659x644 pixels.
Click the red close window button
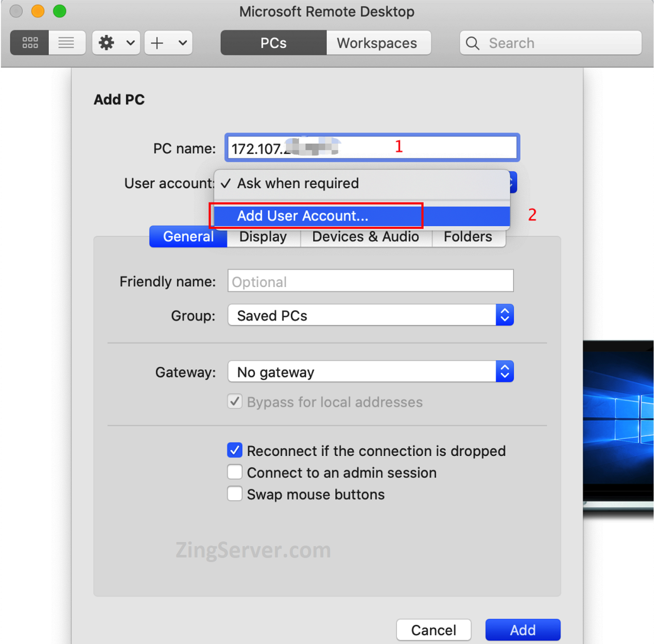tap(16, 11)
